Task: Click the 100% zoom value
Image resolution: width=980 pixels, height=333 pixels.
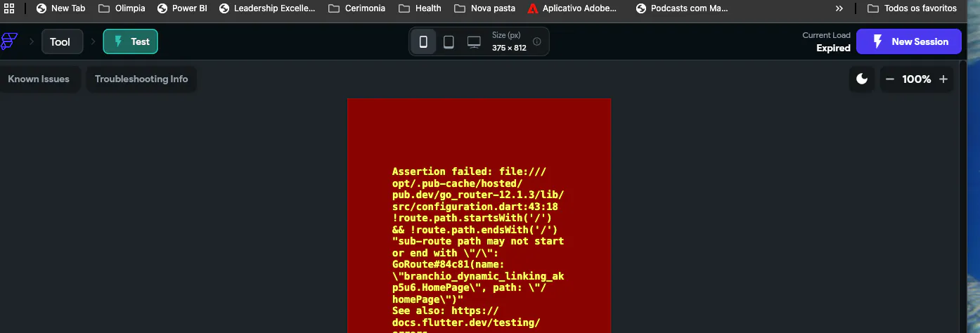Action: (x=917, y=79)
